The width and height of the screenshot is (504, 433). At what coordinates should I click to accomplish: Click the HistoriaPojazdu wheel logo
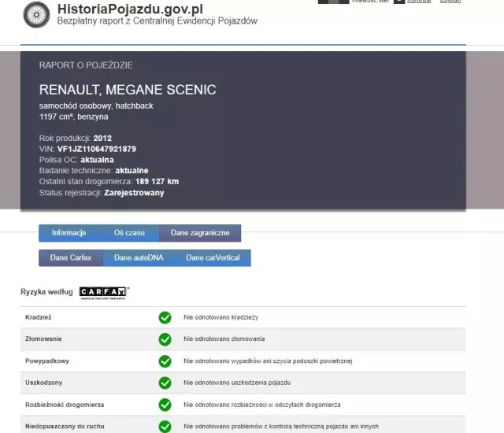[x=36, y=14]
